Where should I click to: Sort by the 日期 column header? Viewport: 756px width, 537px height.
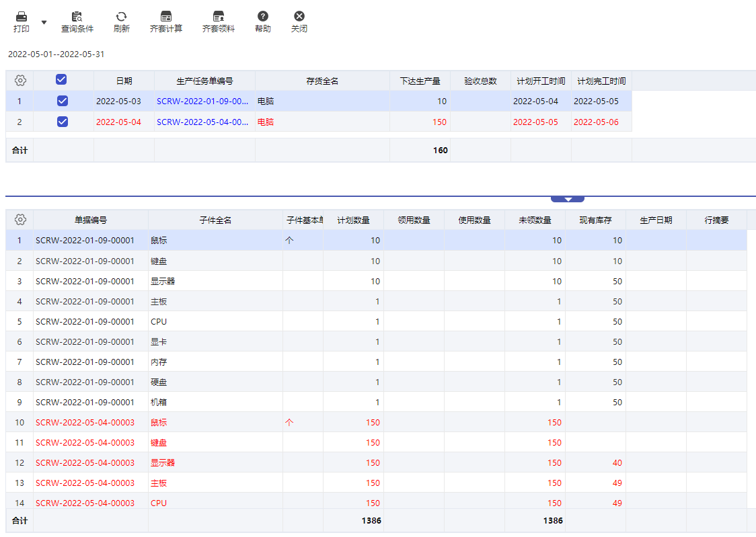coord(124,81)
